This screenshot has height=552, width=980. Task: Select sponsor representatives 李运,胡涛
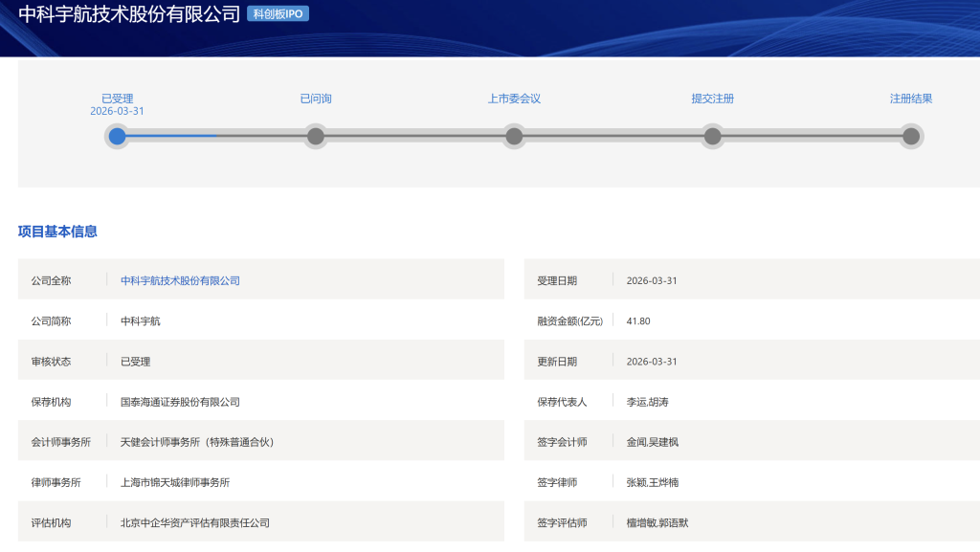pyautogui.click(x=647, y=402)
